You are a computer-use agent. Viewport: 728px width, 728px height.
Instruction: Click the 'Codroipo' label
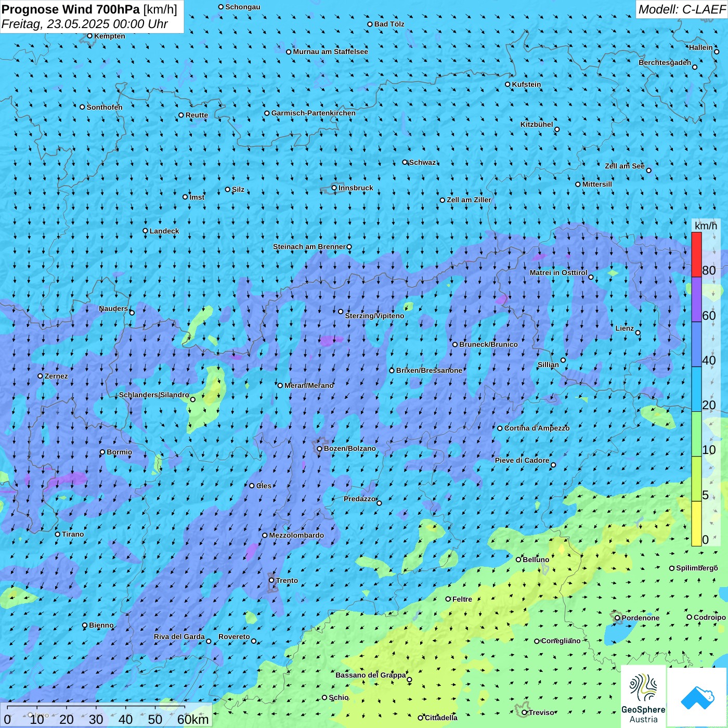[x=710, y=617]
